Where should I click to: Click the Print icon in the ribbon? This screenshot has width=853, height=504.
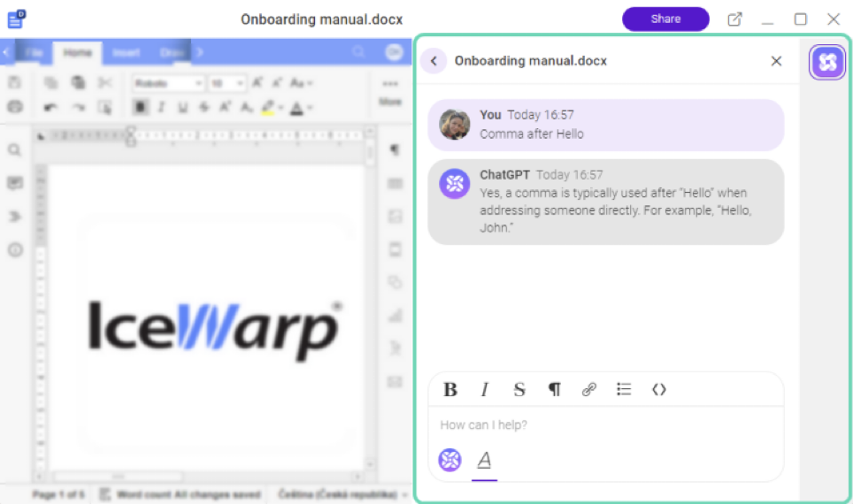[15, 107]
